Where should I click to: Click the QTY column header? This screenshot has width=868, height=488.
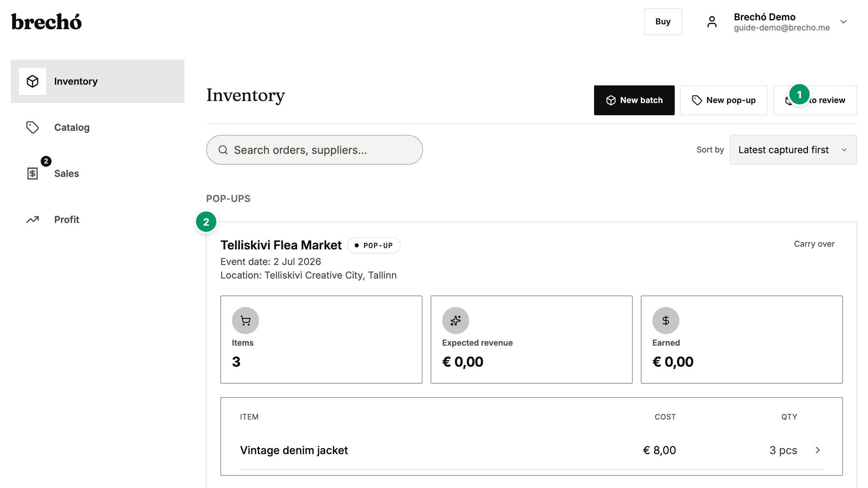click(789, 417)
